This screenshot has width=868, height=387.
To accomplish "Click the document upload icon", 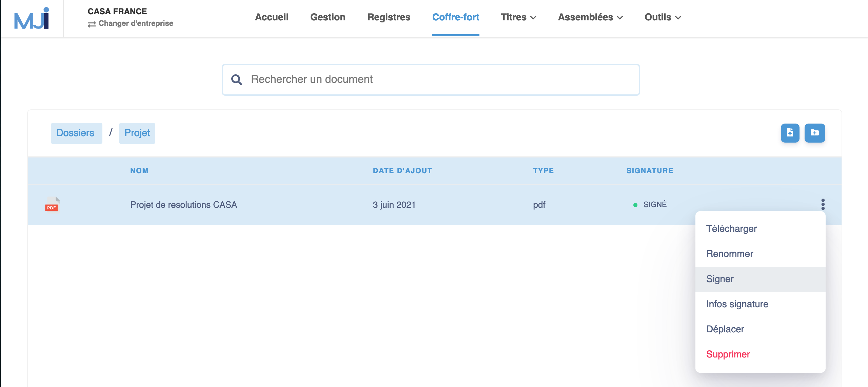I will click(x=790, y=133).
